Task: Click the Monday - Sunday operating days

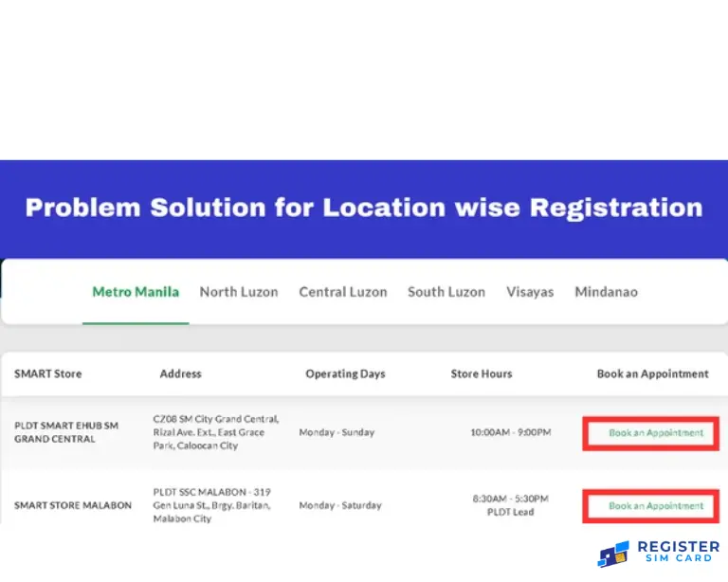Action: 337,432
